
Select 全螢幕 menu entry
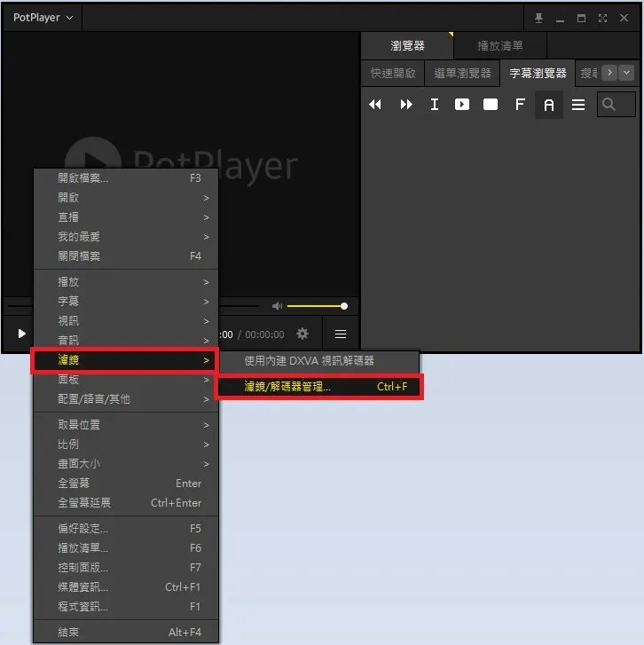pyautogui.click(x=126, y=484)
